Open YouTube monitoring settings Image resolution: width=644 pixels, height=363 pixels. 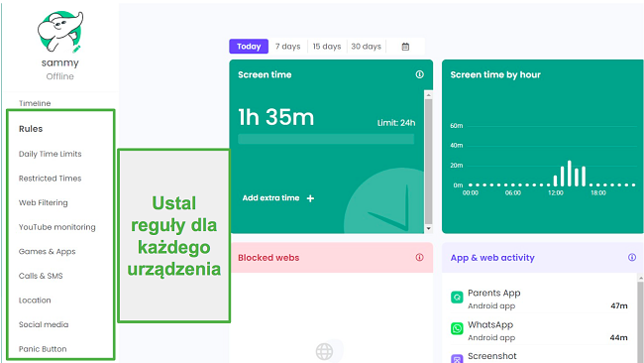tap(57, 227)
